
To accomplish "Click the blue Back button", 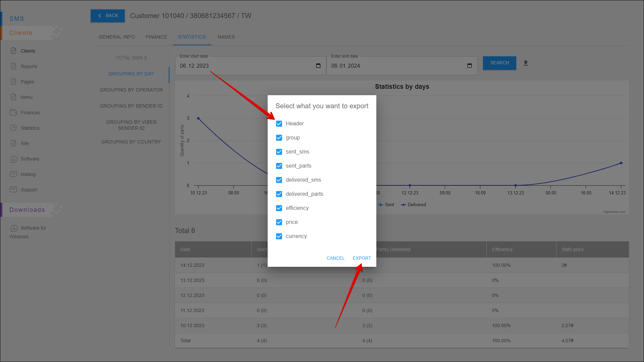I will (108, 16).
